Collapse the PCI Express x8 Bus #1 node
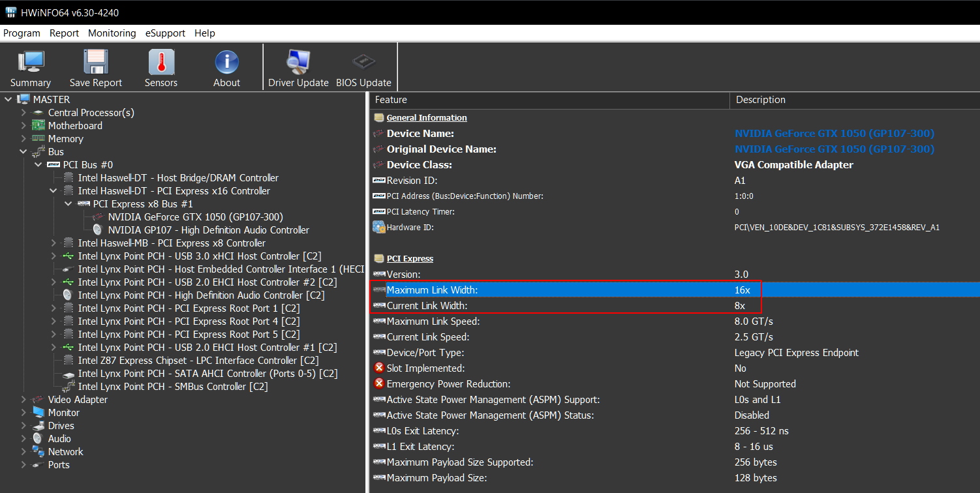The width and height of the screenshot is (980, 493). (x=69, y=203)
